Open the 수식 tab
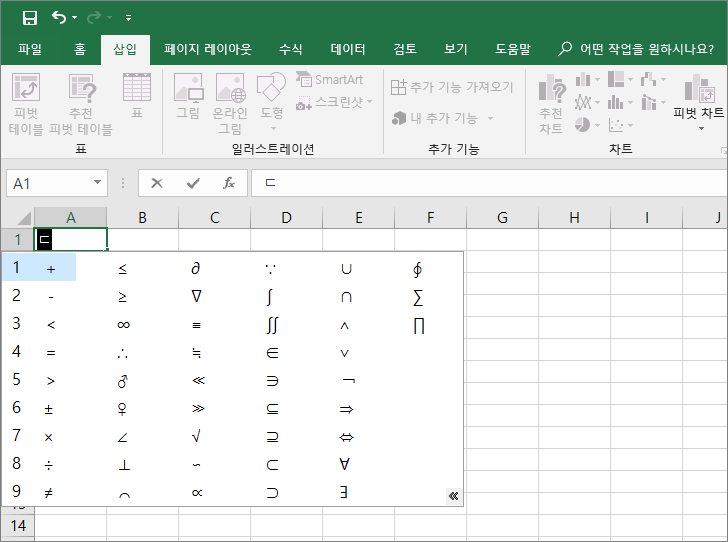Screen dimensions: 728x542 click(x=291, y=49)
